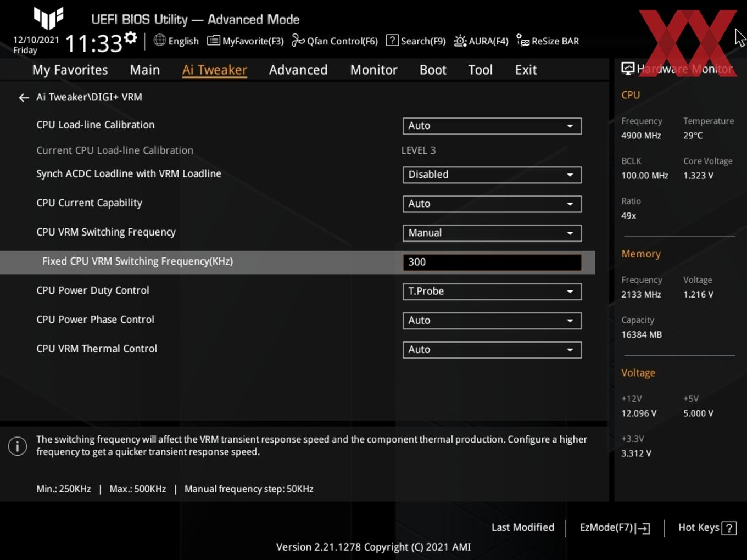Go to the Boot tab
Viewport: 747px width, 560px height.
pyautogui.click(x=433, y=70)
